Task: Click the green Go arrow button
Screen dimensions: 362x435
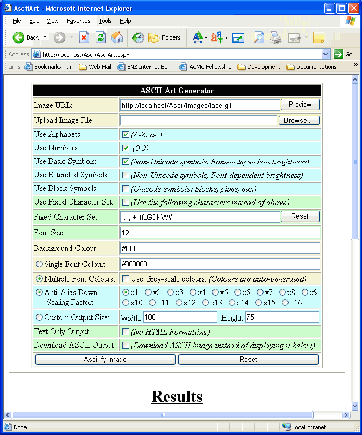Action: 338,54
